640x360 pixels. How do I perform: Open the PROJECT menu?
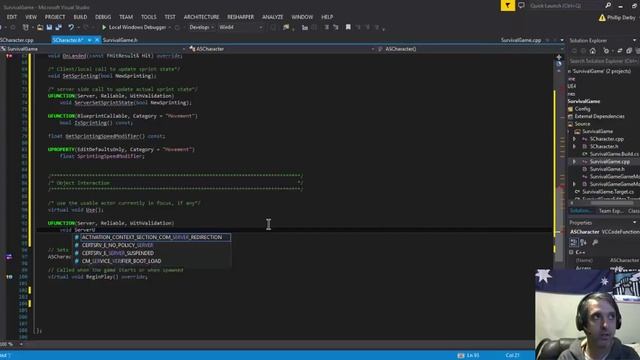(55, 17)
